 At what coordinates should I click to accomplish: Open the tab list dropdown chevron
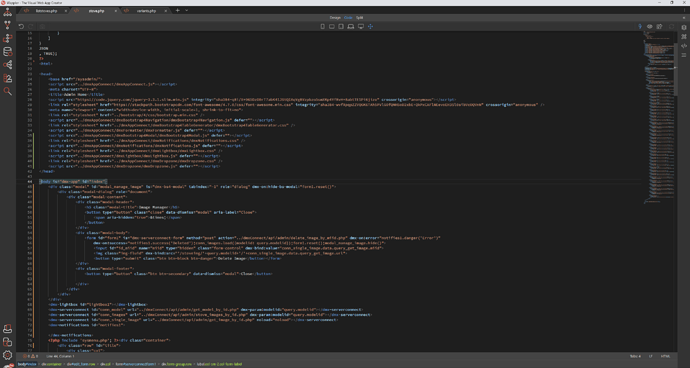(x=187, y=11)
